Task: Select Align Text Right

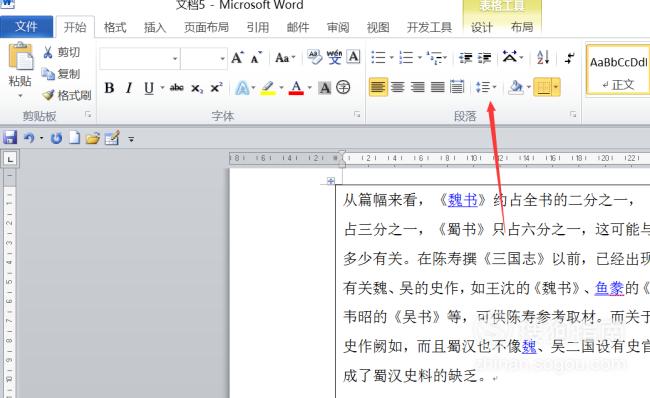Action: (x=417, y=87)
